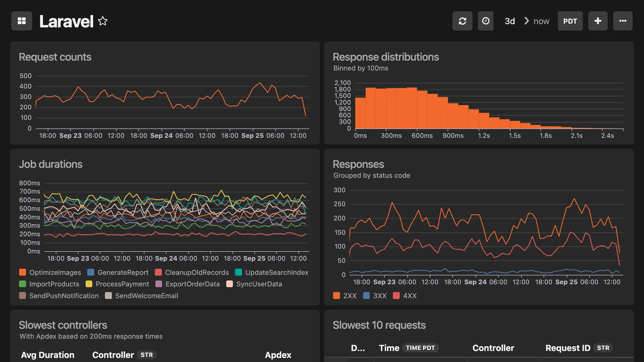Toggle 4XX status code legend entry
Viewport: 644px width, 362px height.
(405, 296)
